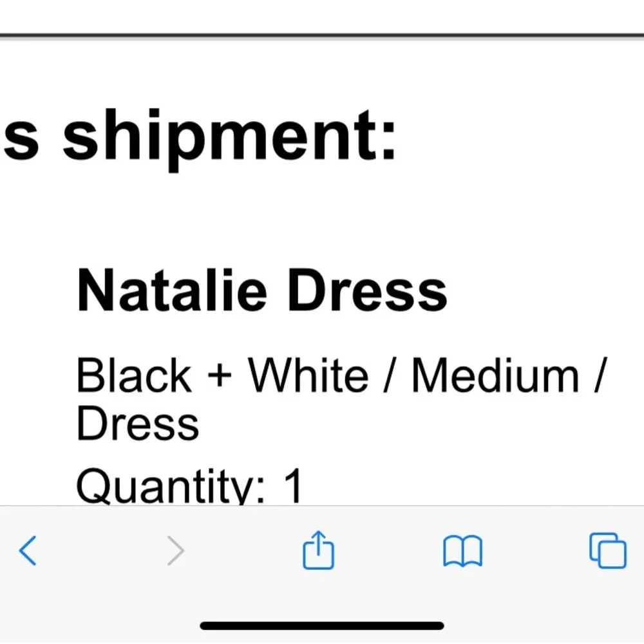Open Safari bookmarks book icon

click(462, 551)
